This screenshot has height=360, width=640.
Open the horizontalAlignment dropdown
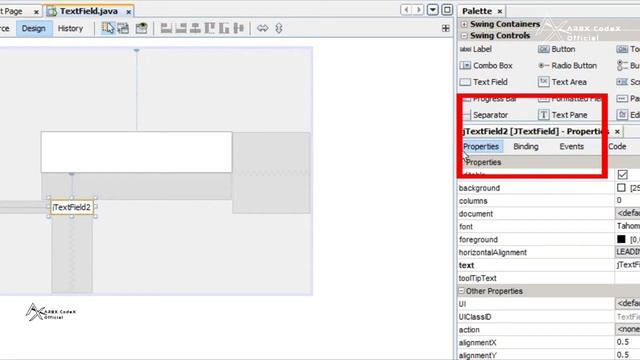[628, 252]
